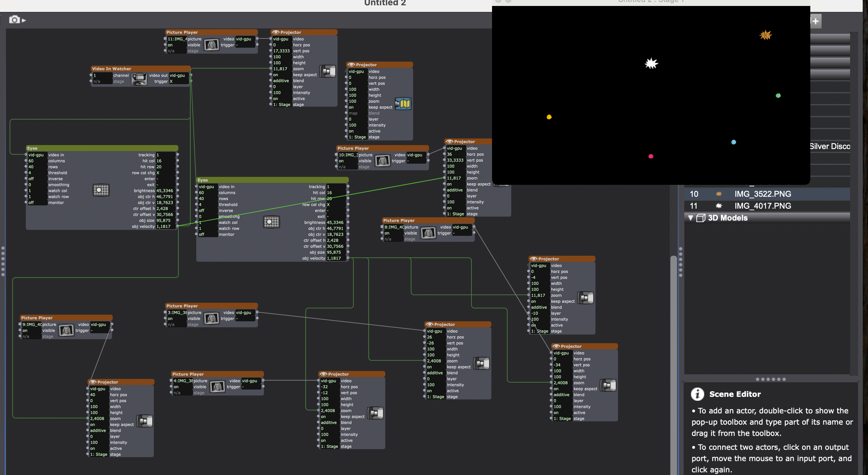Click the icon of the Projector with zoom 11,817 and vert pos 17,3333
The image size is (868, 475).
[x=328, y=71]
